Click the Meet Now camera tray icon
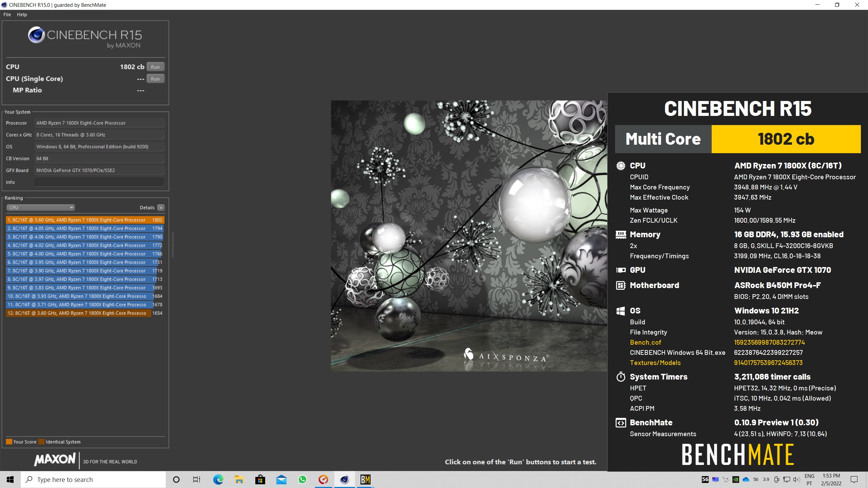The height and width of the screenshot is (488, 868). coord(776,480)
